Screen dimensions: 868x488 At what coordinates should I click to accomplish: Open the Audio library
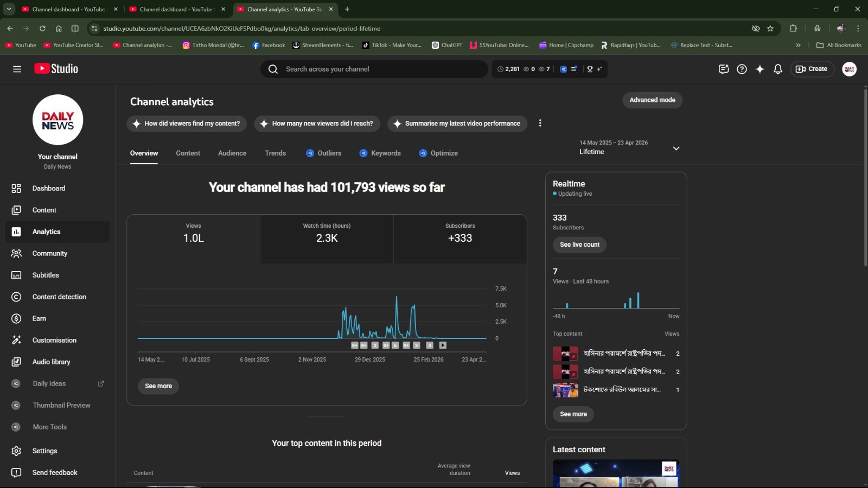[x=58, y=362]
